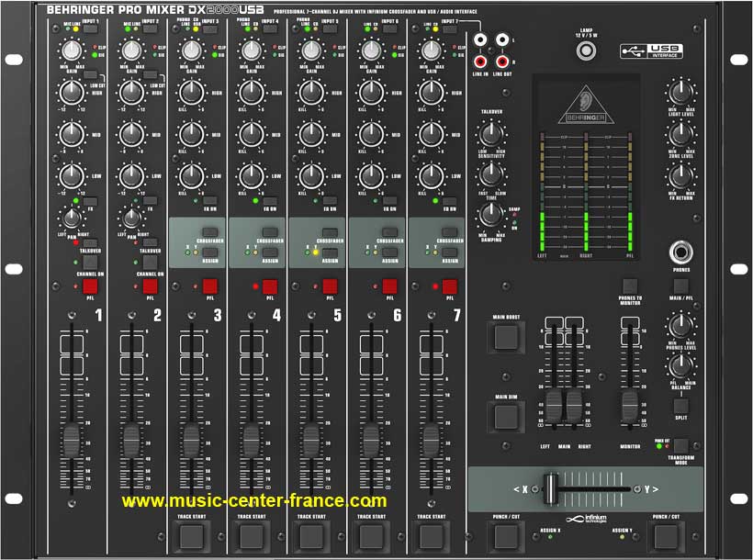Click the channel 7 volume fader cap
The width and height of the screenshot is (753, 560).
point(431,440)
